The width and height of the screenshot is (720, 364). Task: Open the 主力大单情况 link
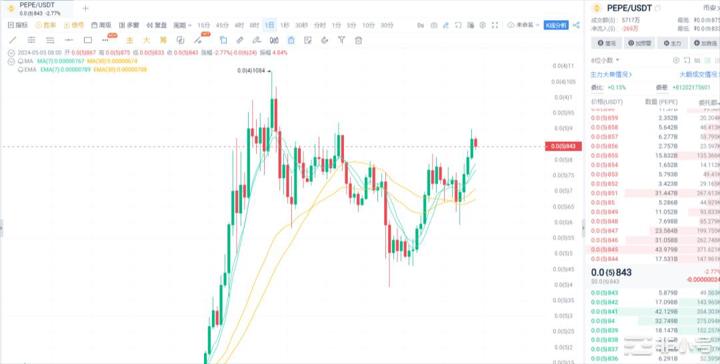(x=611, y=74)
